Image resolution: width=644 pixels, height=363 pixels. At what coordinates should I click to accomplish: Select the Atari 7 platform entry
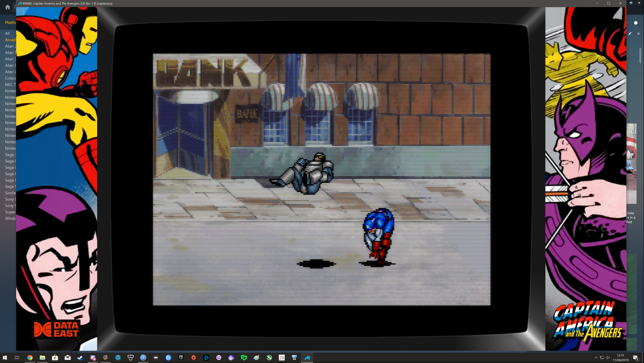point(10,59)
